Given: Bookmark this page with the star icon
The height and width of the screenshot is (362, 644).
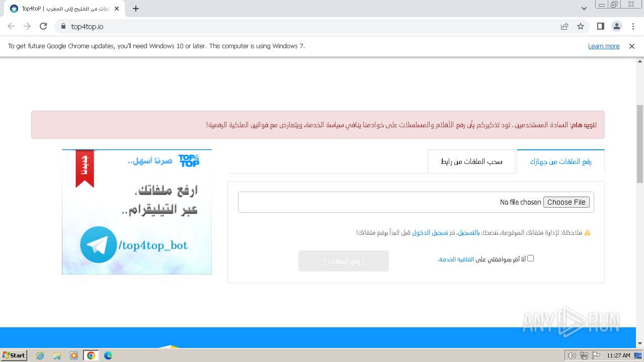Looking at the screenshot, I should 581,26.
